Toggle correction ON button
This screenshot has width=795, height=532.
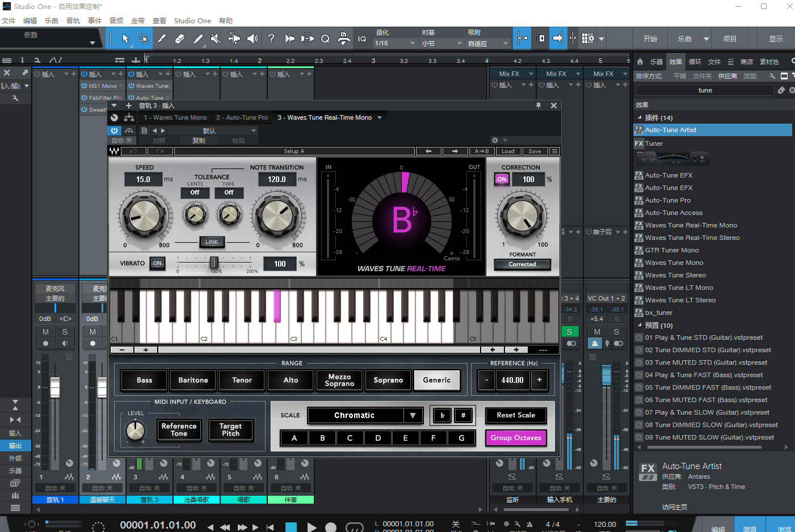502,179
